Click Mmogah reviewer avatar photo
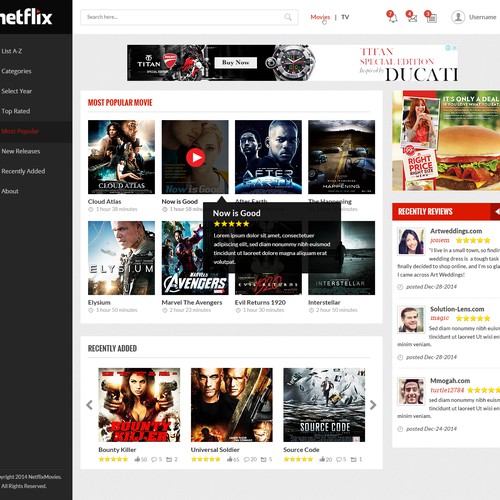Viewport: 500px width, 500px height. click(411, 391)
